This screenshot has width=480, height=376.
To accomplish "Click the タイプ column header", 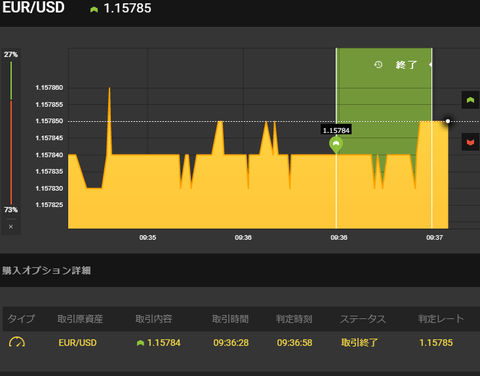I will (21, 319).
